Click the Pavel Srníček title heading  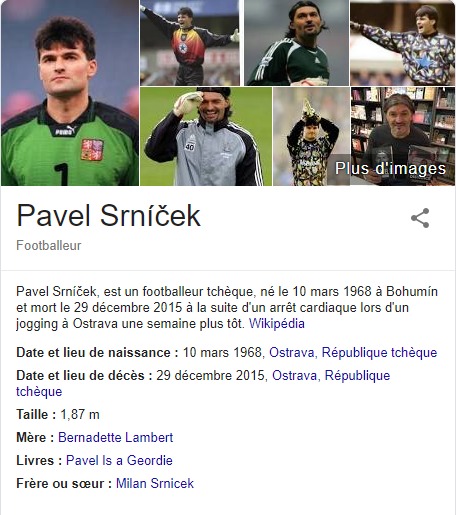pyautogui.click(x=109, y=215)
